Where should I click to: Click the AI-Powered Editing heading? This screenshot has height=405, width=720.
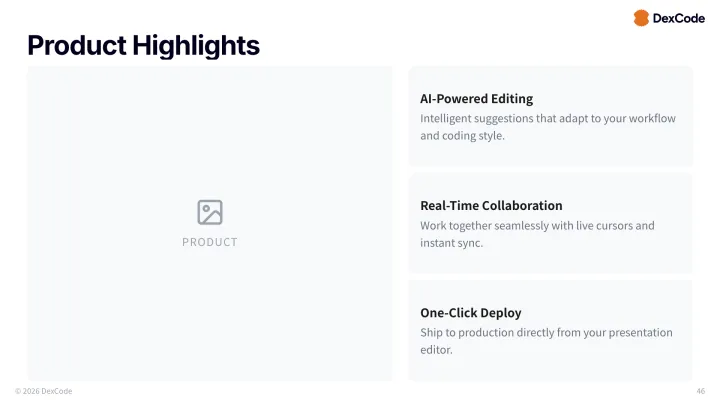pos(476,99)
